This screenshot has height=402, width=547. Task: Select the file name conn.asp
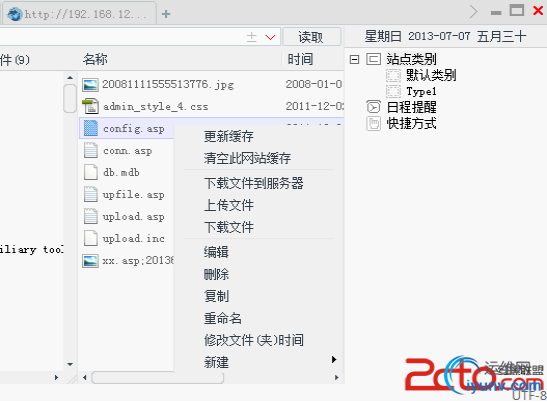(x=127, y=151)
